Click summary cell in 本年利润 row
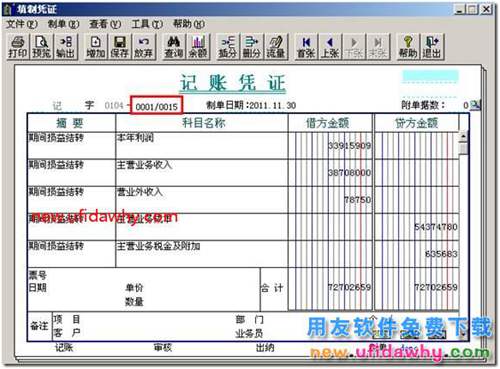Screen dimensions: 500x369 pos(71,146)
